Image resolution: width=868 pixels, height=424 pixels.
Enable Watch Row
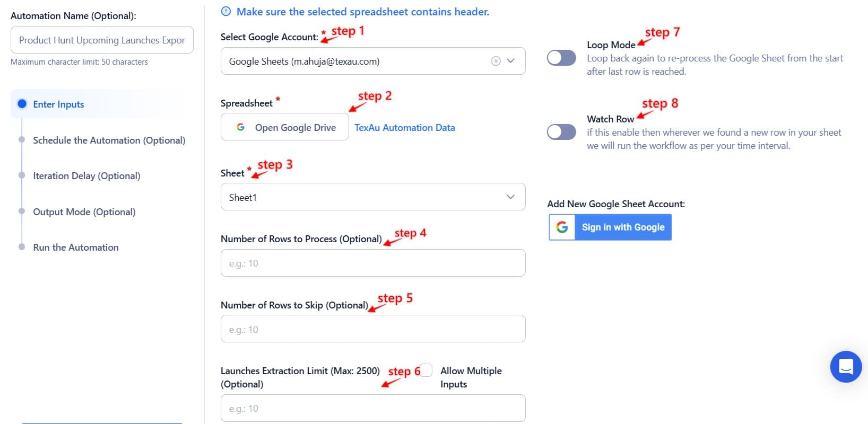point(561,132)
